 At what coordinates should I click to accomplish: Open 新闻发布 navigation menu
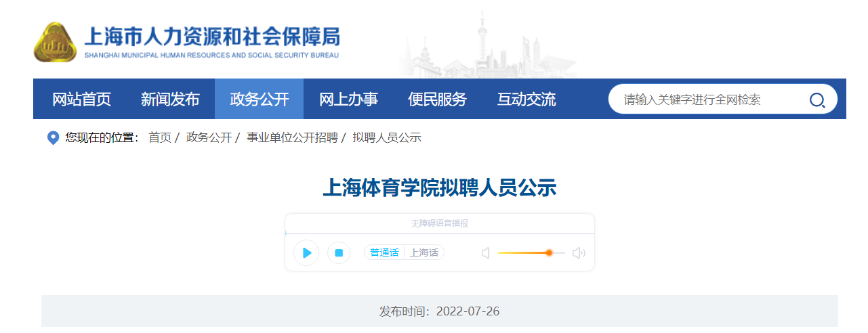pyautogui.click(x=170, y=99)
